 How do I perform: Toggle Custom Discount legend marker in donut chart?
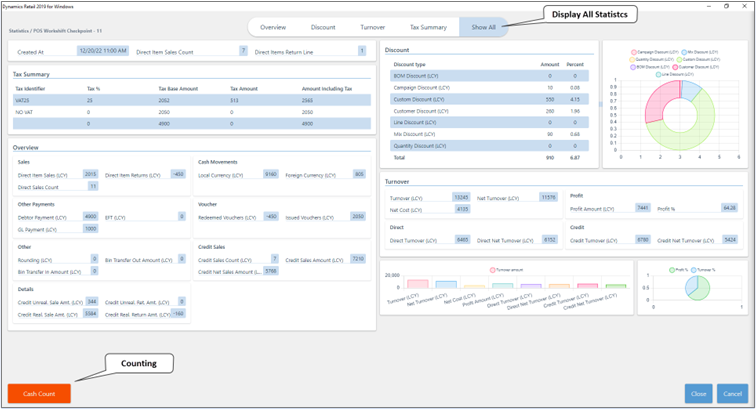(679, 59)
